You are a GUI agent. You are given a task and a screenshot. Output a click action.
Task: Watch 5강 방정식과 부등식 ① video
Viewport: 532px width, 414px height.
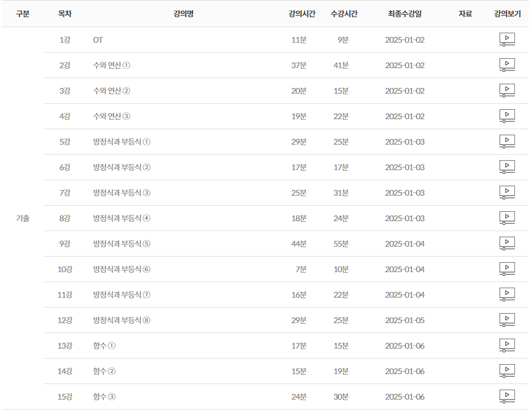(x=507, y=142)
